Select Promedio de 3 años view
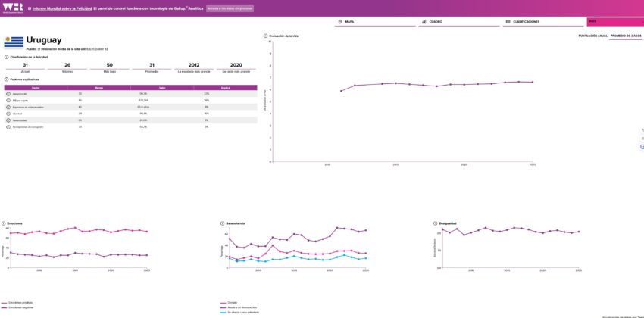Image resolution: width=644 pixels, height=318 pixels. tap(626, 36)
